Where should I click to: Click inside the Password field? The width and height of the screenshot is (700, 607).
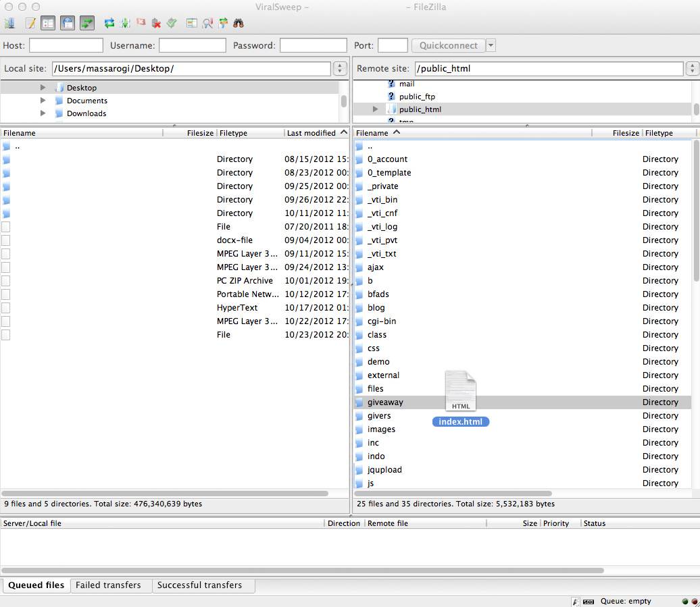(x=314, y=45)
